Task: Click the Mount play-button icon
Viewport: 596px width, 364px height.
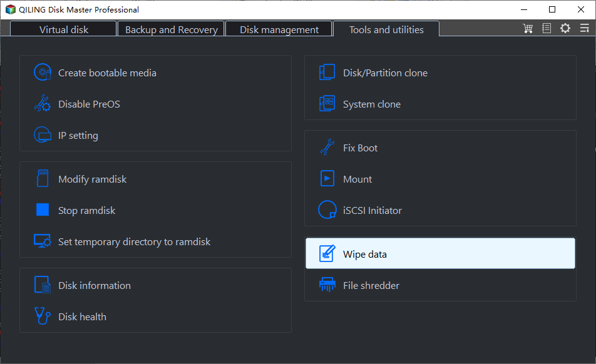Action: point(327,178)
